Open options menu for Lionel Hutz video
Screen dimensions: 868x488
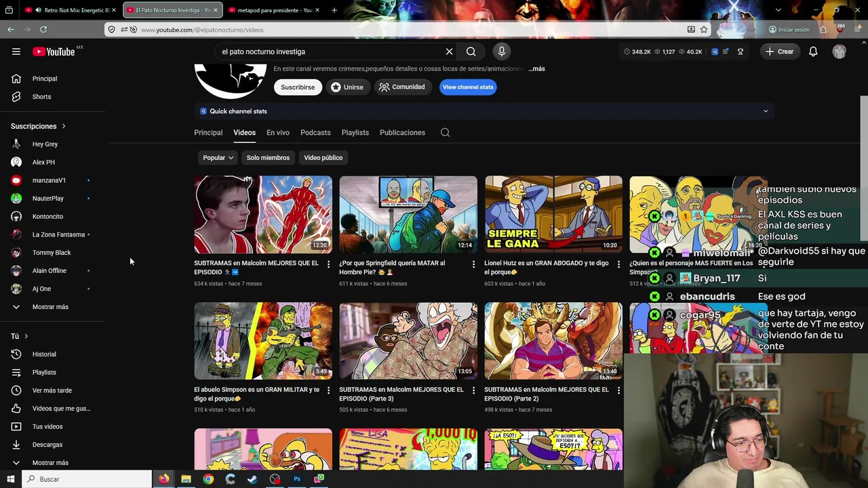click(618, 264)
